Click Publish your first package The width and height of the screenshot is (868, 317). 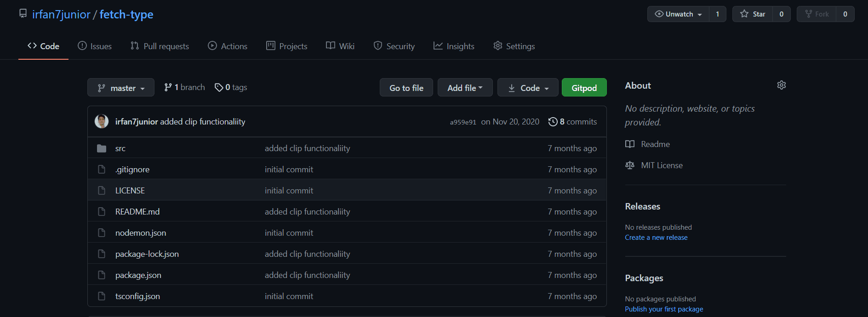pyautogui.click(x=664, y=309)
